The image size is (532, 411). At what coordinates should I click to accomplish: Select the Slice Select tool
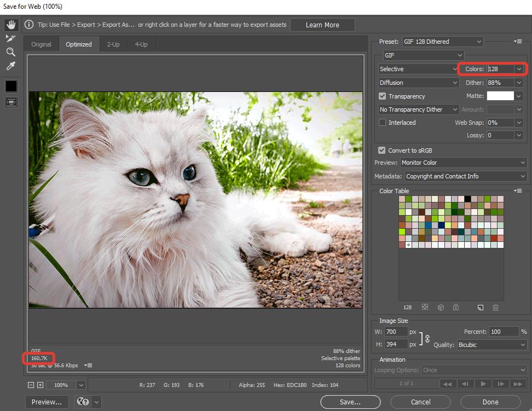coord(11,38)
